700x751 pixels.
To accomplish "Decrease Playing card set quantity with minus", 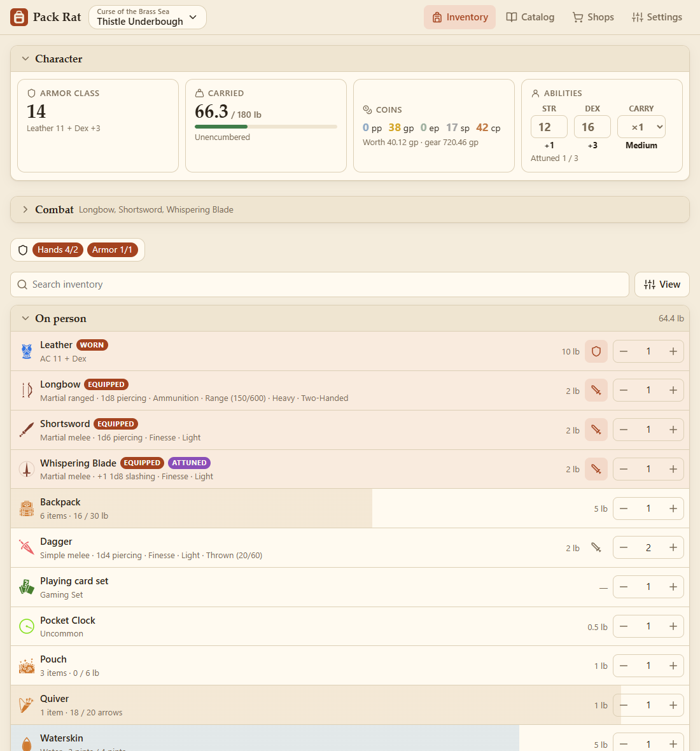I will (x=624, y=587).
